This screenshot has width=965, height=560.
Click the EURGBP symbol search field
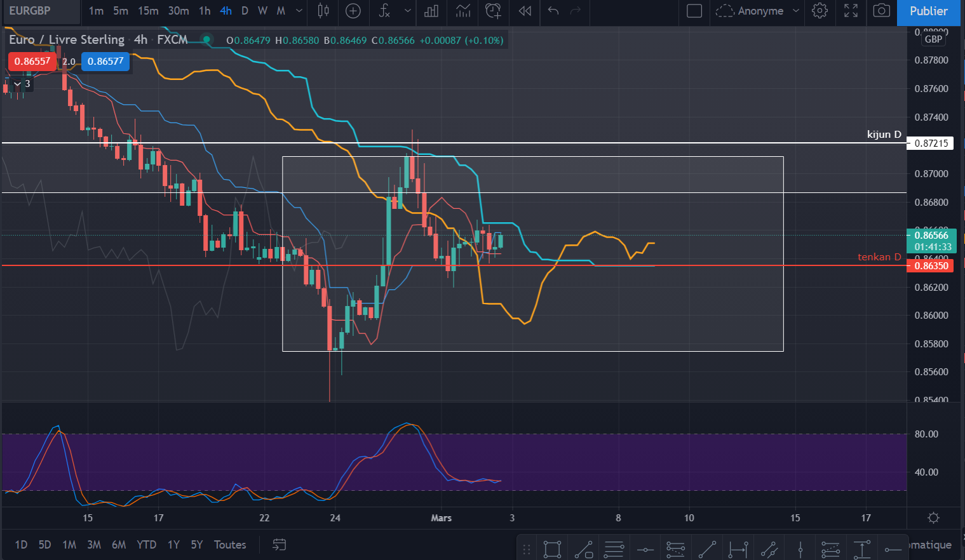[x=41, y=11]
